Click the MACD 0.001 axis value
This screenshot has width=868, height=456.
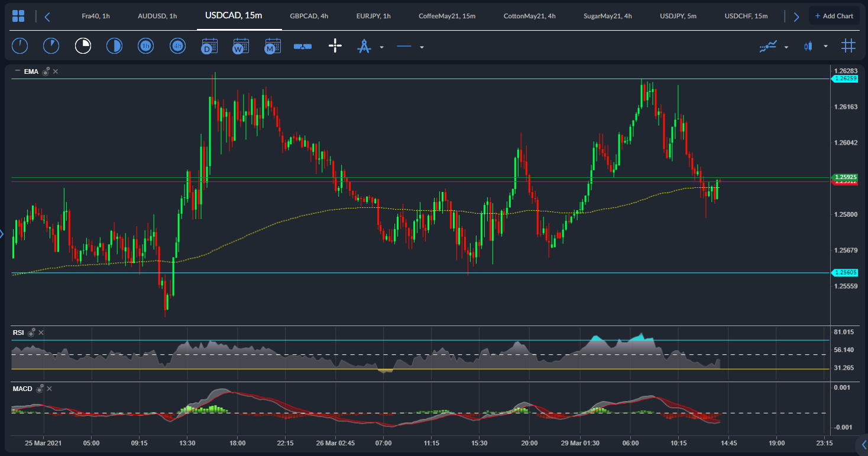point(842,387)
